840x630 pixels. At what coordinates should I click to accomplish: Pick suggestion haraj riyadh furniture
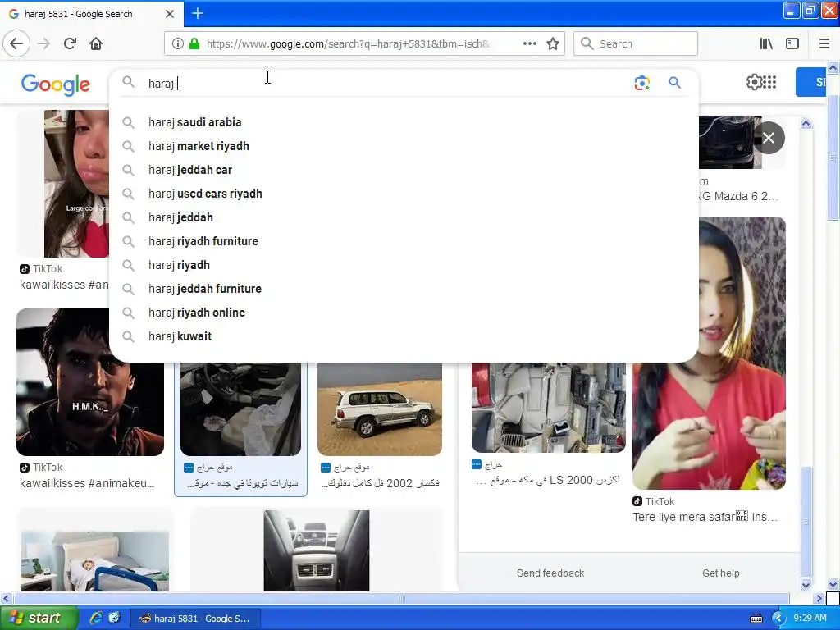404,241
